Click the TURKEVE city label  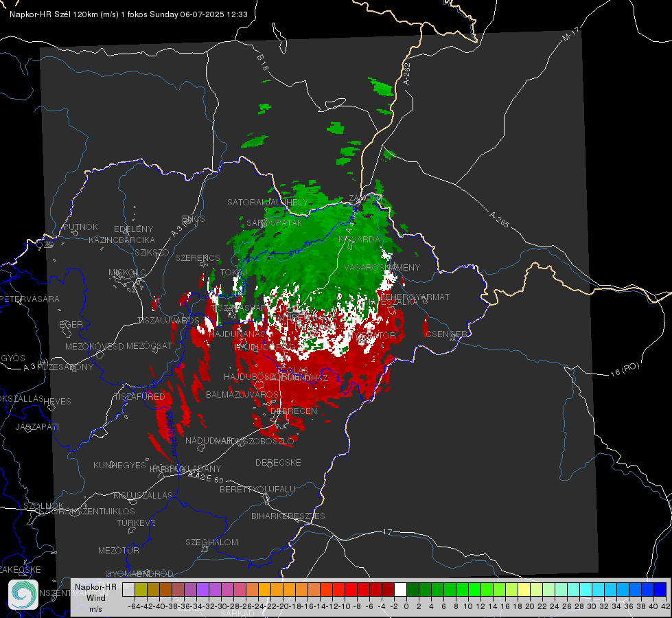pyautogui.click(x=137, y=523)
